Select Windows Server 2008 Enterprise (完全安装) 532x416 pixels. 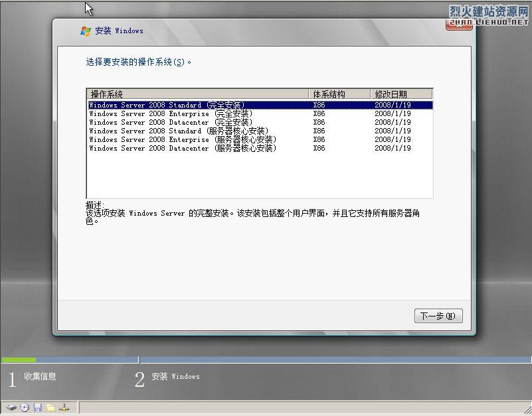[260, 113]
